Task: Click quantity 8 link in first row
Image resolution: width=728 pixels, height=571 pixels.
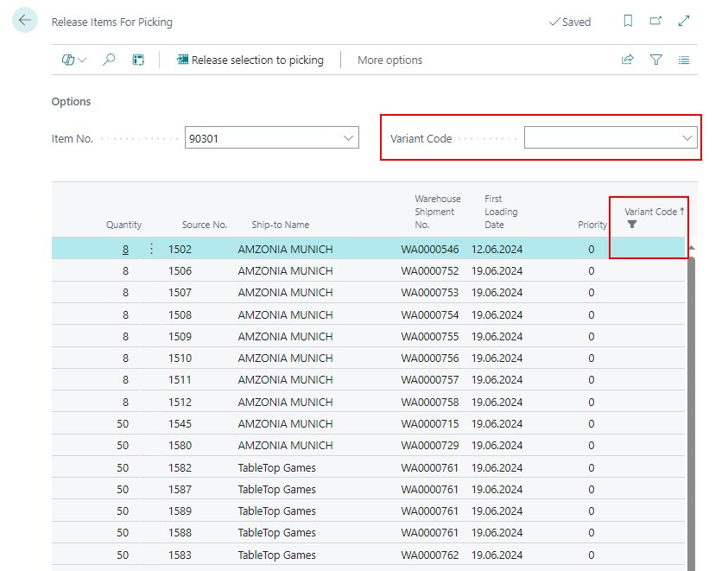Action: tap(125, 249)
